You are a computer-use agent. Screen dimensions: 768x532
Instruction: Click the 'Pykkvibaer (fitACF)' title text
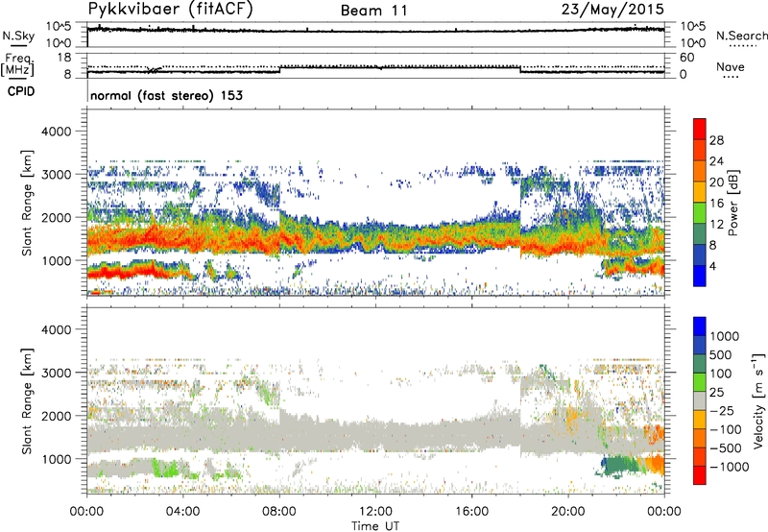tap(170, 10)
